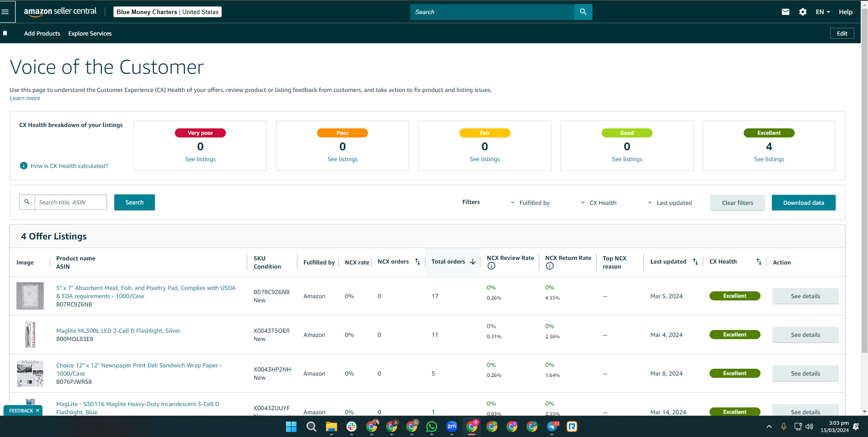This screenshot has height=437, width=868.
Task: Open Windows taskbar Search
Action: pos(311,427)
